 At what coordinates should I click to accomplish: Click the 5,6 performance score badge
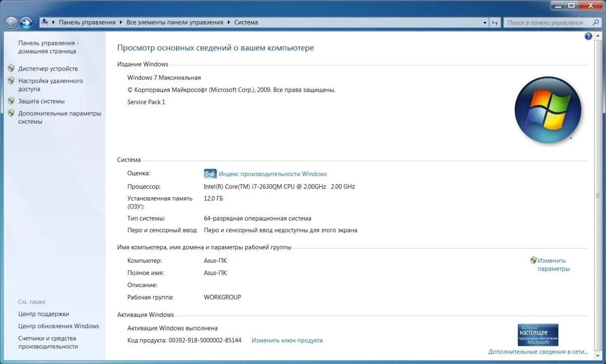[x=210, y=174]
